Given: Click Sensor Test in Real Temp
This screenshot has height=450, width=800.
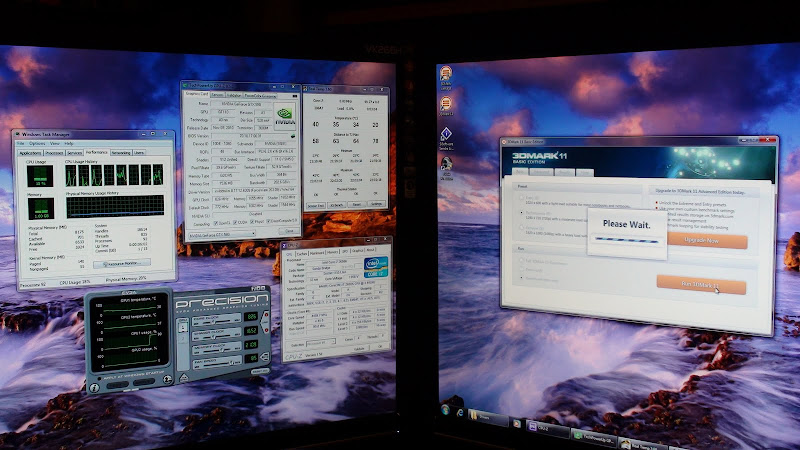Looking at the screenshot, I should pyautogui.click(x=315, y=206).
